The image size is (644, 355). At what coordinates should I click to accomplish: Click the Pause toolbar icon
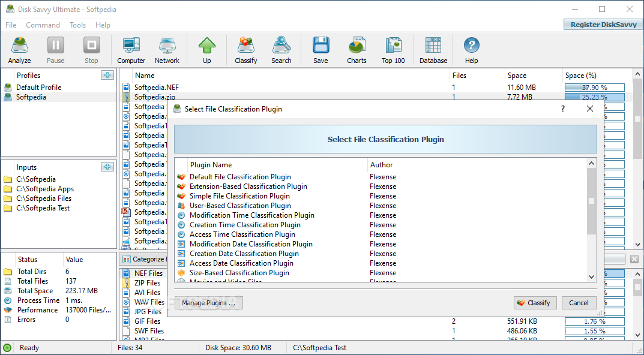tap(55, 50)
